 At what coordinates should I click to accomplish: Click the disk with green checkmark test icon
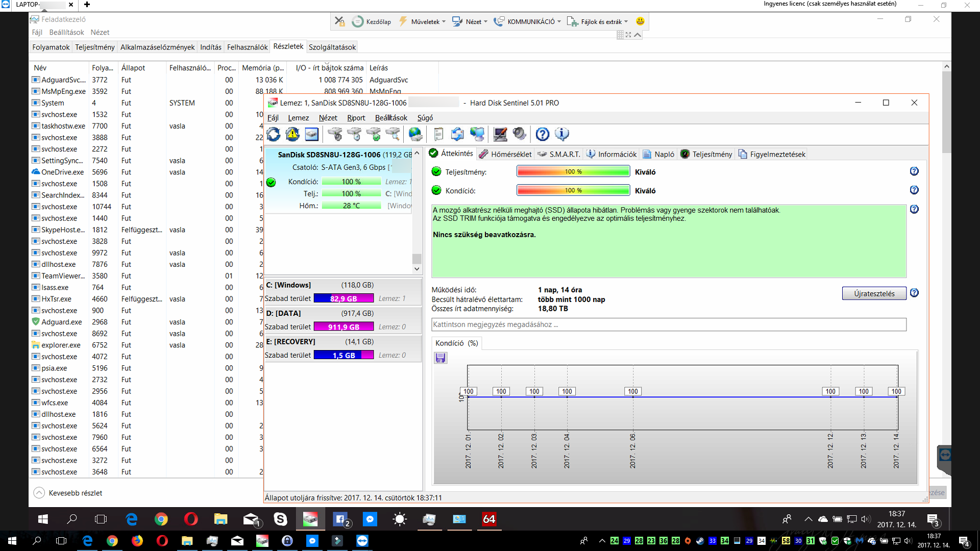point(374,134)
